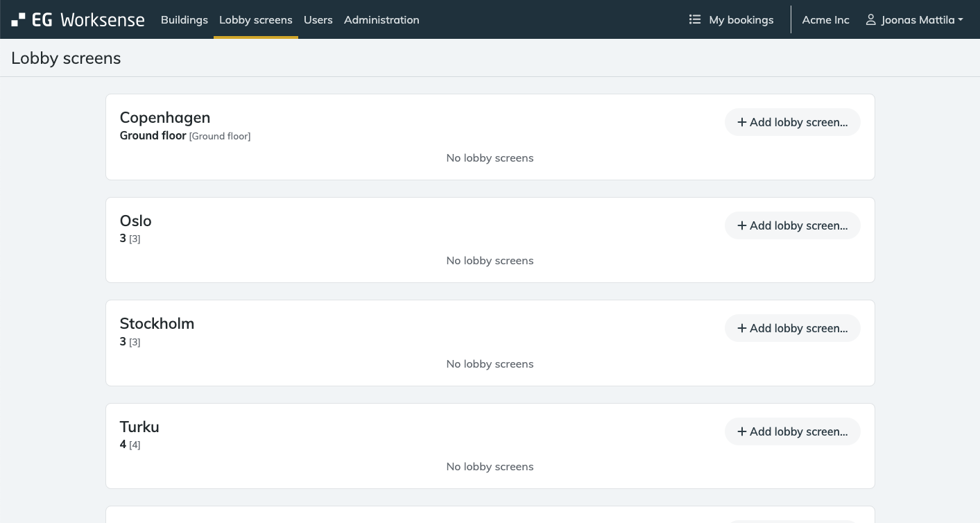Click the plus icon in the Turku card

[x=741, y=432]
